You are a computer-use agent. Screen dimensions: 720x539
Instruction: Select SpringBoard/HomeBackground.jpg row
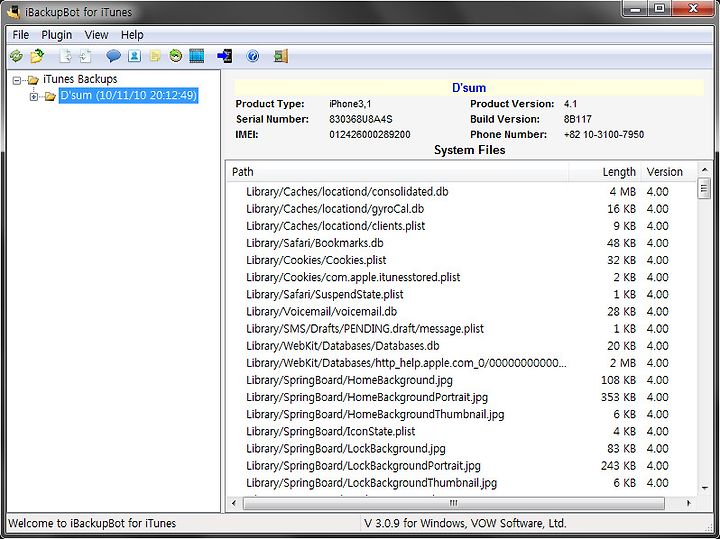pyautogui.click(x=461, y=380)
